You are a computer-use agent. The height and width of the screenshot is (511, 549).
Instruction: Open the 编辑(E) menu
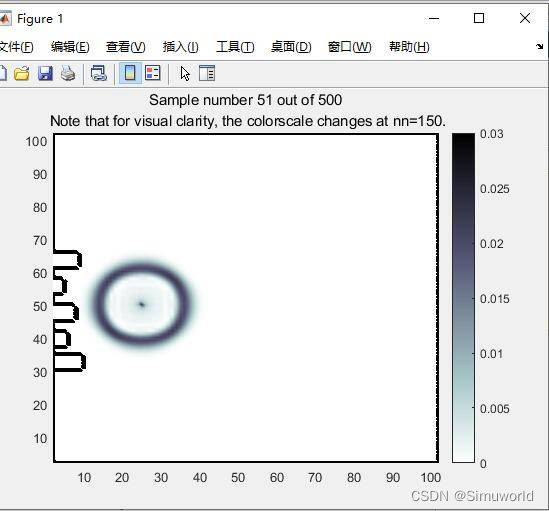[70, 47]
